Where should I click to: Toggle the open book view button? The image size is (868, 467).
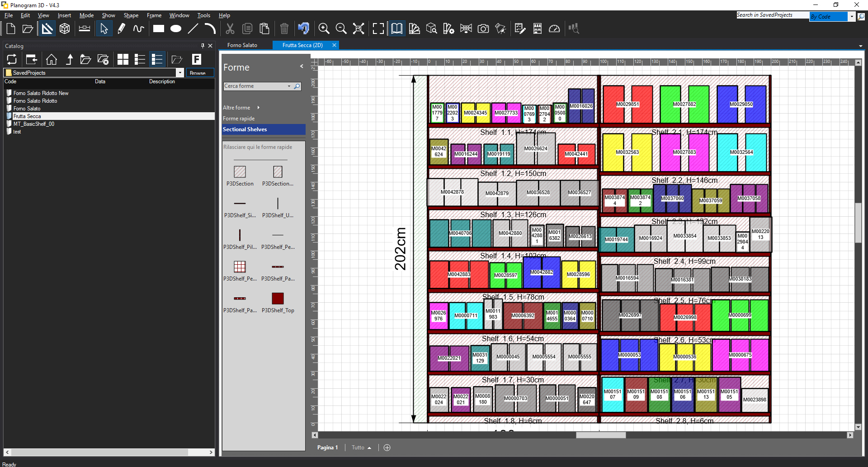click(396, 29)
